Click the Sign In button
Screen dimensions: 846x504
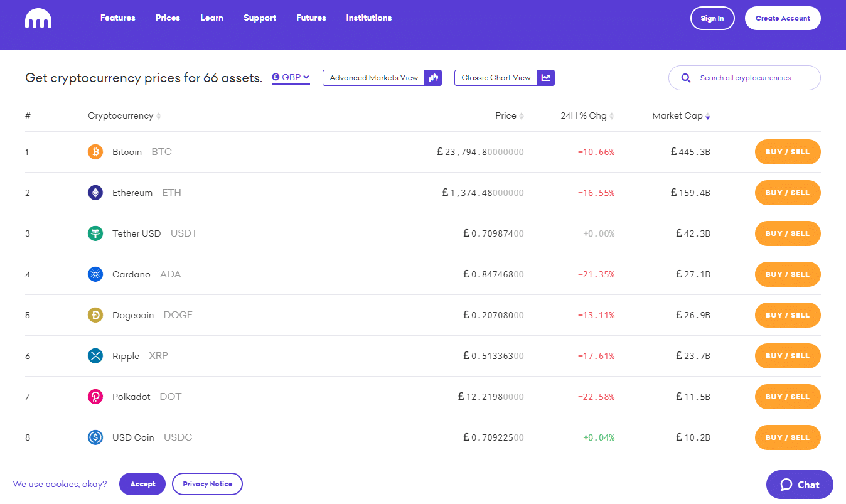coord(712,18)
